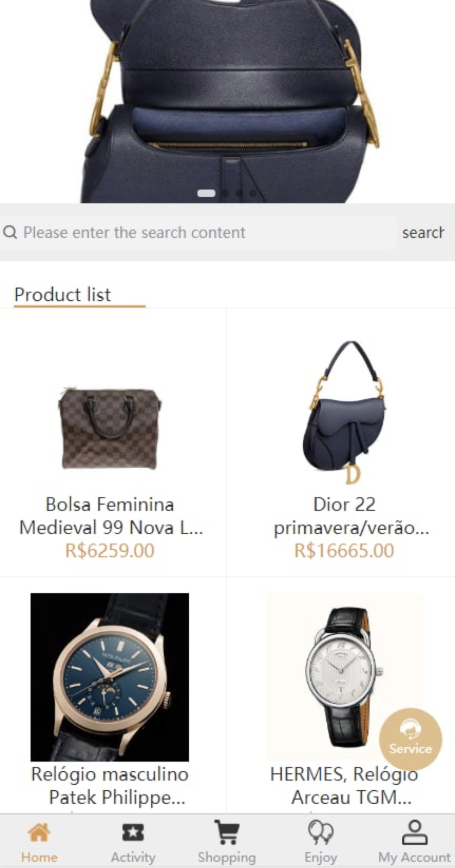Open the floating Service support button
The width and height of the screenshot is (455, 868).
410,739
